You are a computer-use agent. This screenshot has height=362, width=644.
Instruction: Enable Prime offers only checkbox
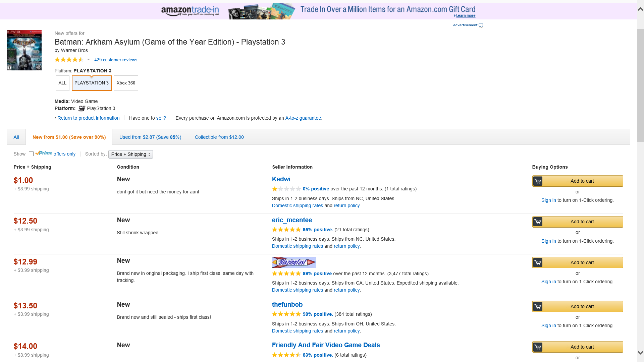31,154
